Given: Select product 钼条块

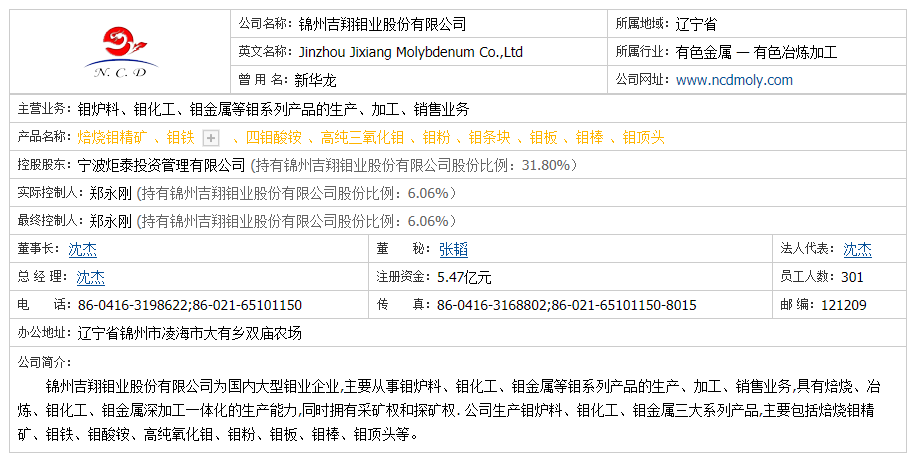Looking at the screenshot, I should (489, 138).
